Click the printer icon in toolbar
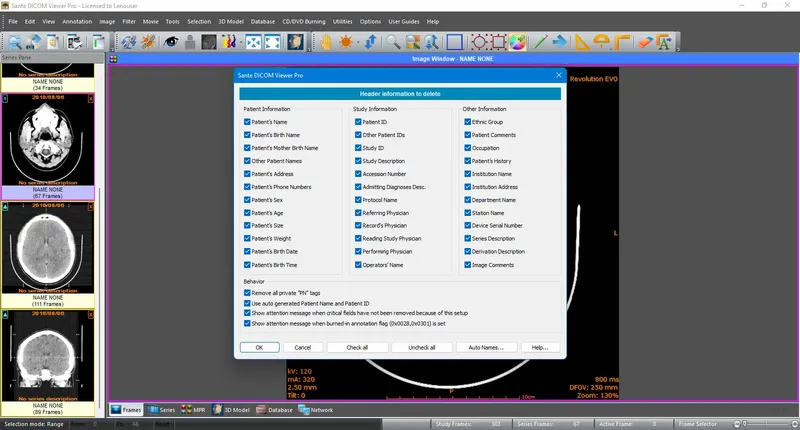Image resolution: width=800 pixels, height=430 pixels. 74,42
